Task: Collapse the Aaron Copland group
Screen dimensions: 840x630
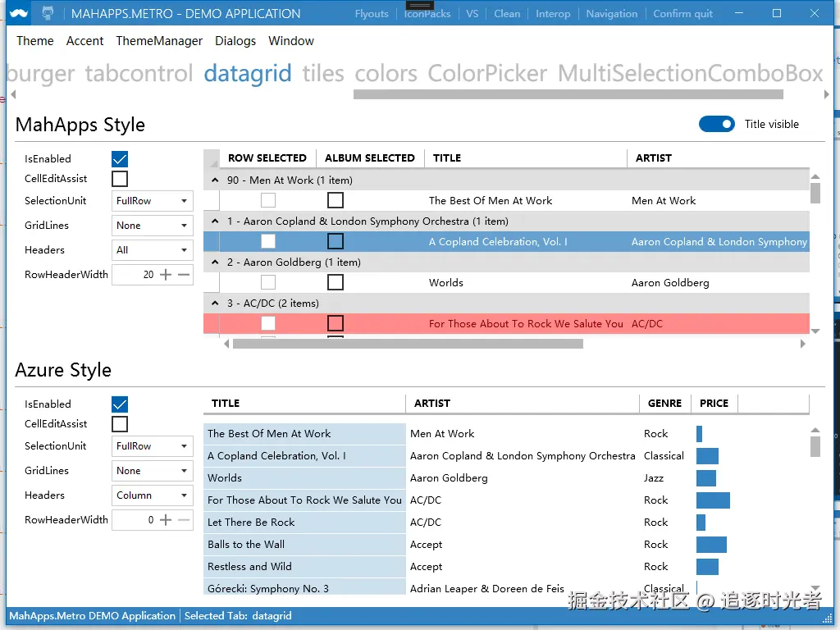Action: click(215, 221)
